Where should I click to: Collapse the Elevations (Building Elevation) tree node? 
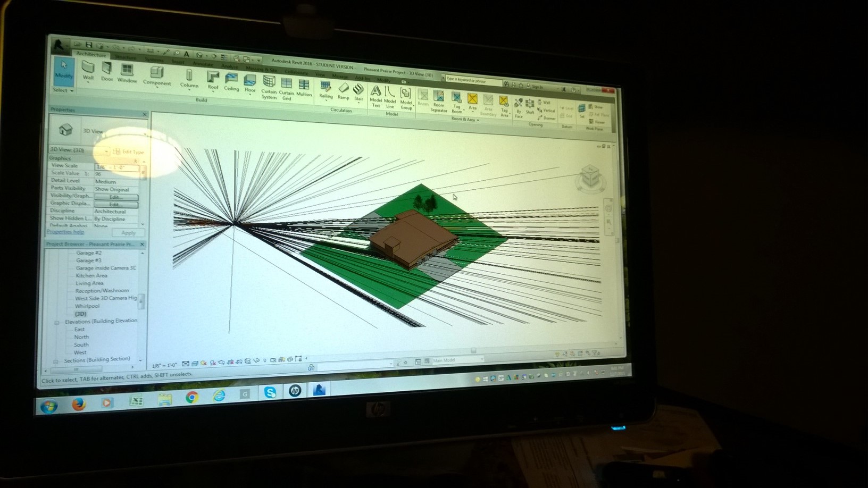coord(57,322)
